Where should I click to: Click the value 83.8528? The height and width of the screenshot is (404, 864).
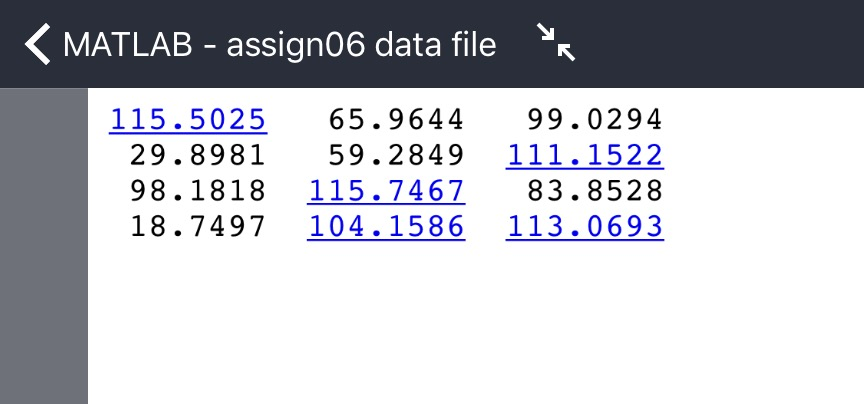(594, 191)
